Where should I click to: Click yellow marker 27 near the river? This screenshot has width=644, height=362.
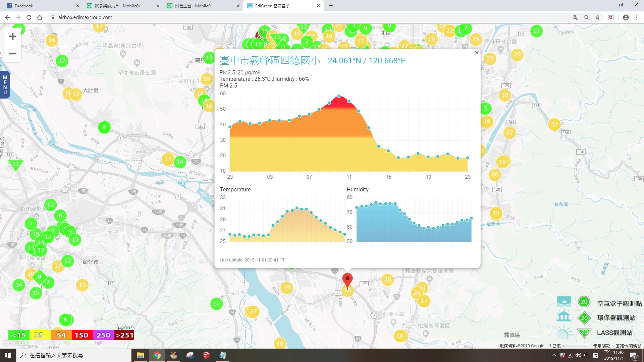click(x=253, y=311)
